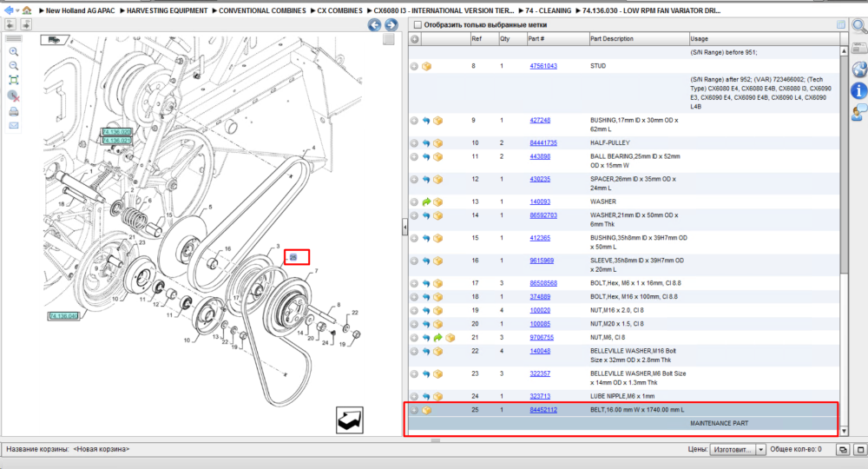Open part number 84441735 link

[x=543, y=142]
